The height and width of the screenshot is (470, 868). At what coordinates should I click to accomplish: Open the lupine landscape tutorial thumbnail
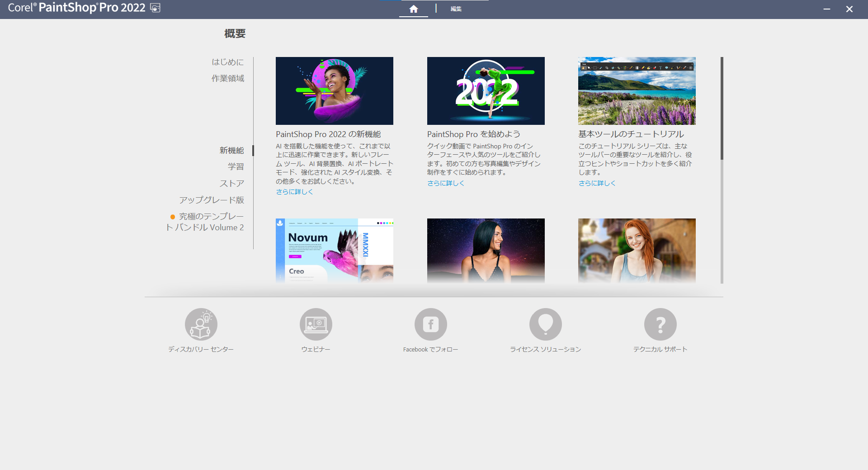click(x=637, y=91)
